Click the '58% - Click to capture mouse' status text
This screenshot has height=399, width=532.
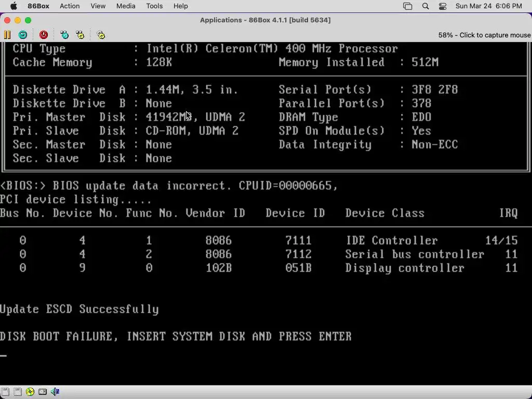(x=484, y=35)
